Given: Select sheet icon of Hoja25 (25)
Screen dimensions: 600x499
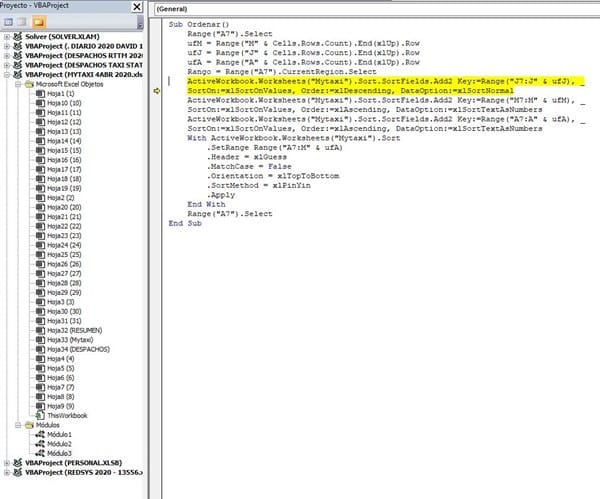Looking at the screenshot, I should click(x=40, y=254).
